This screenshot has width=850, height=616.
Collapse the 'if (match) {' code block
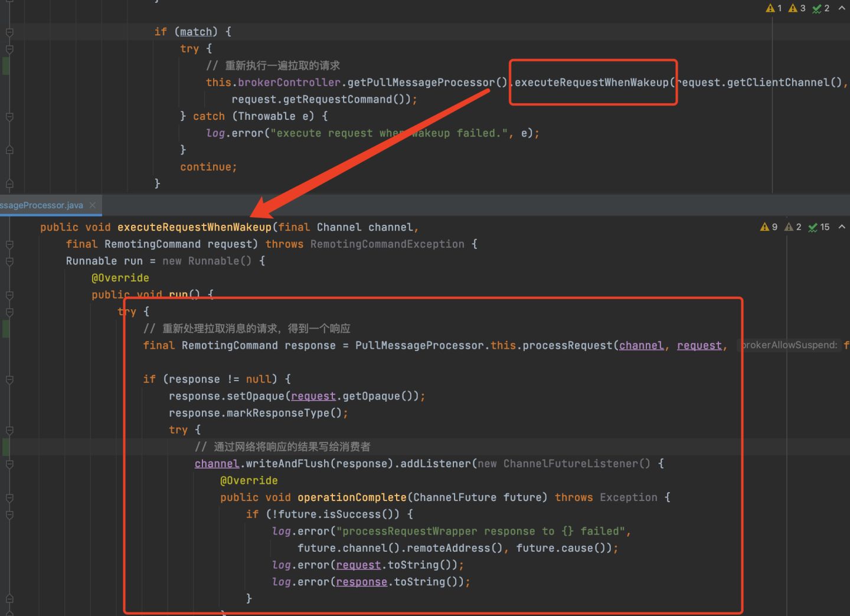coord(9,32)
